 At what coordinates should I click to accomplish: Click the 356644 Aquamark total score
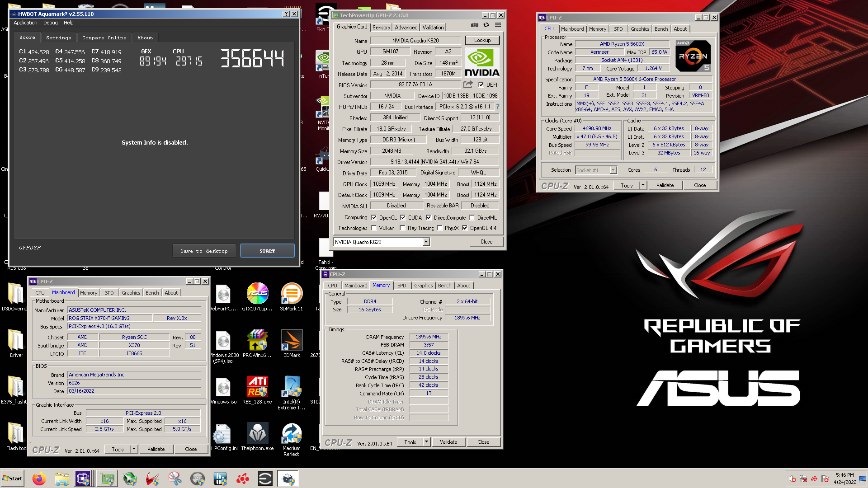[252, 59]
